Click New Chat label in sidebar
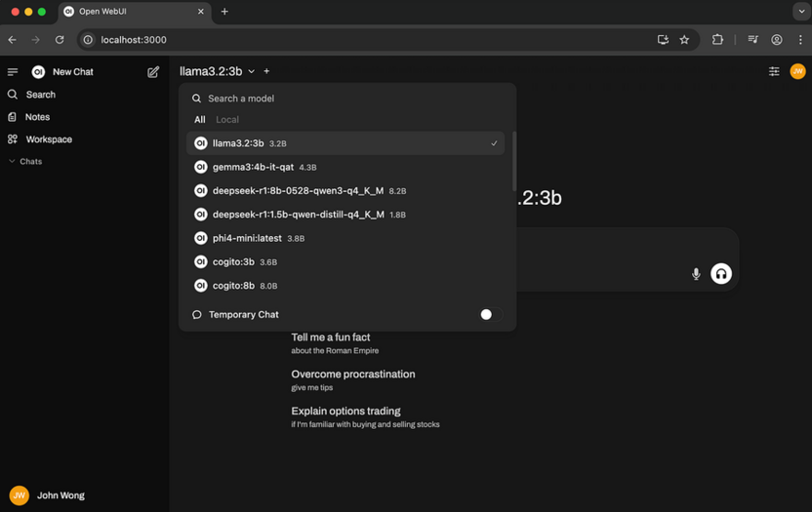The width and height of the screenshot is (812, 512). coord(73,72)
